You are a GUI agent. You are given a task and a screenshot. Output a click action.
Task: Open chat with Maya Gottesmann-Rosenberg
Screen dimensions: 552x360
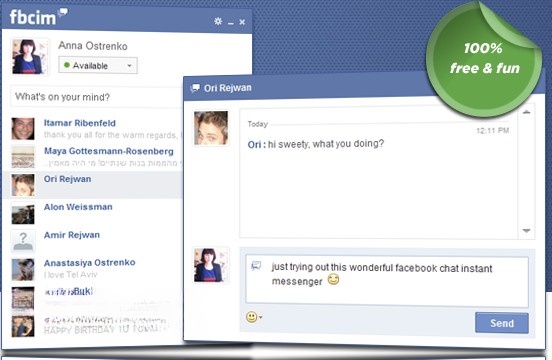click(x=94, y=157)
